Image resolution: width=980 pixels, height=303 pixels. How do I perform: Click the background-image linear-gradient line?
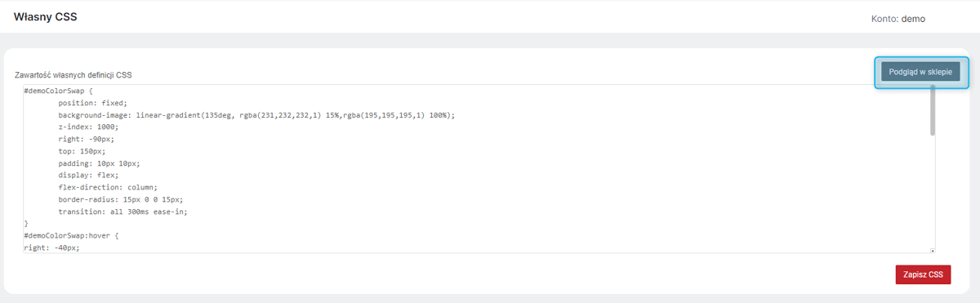[256, 116]
